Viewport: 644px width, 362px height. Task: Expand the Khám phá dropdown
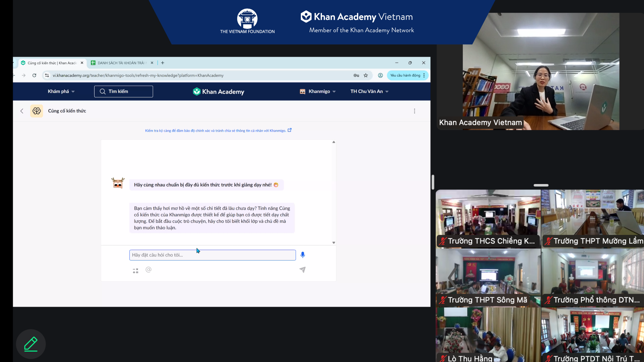click(61, 92)
